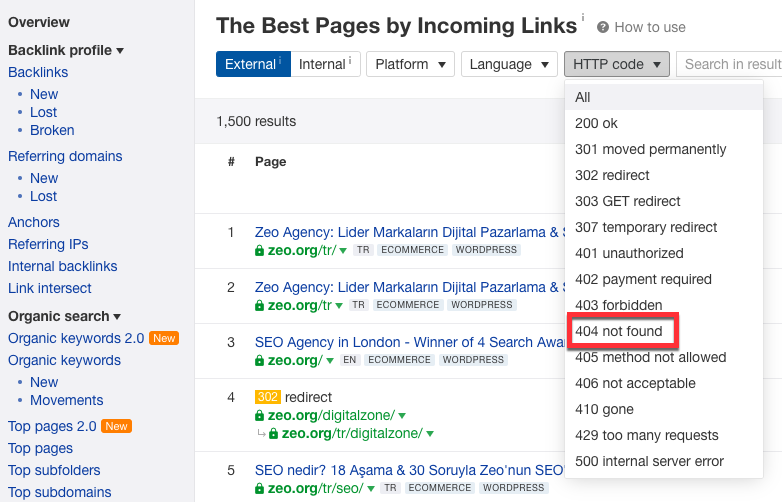Open Movements under Organic keywords
The image size is (782, 502).
66,400
